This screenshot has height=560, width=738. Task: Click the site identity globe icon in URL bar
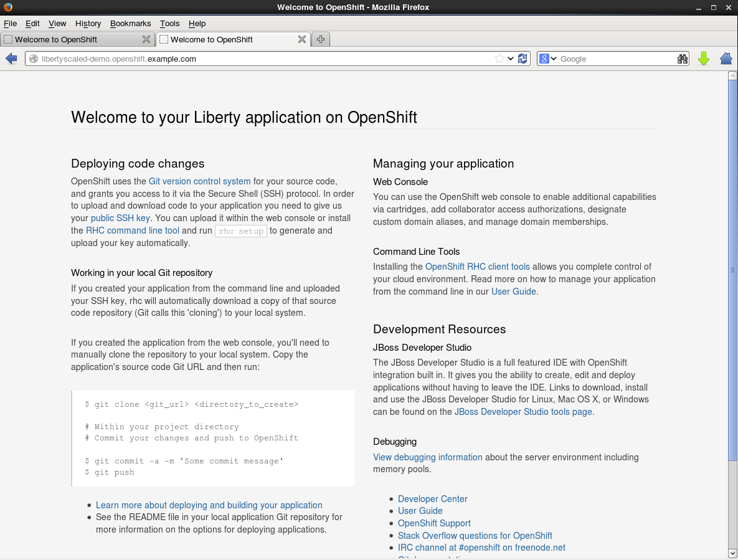pos(34,59)
